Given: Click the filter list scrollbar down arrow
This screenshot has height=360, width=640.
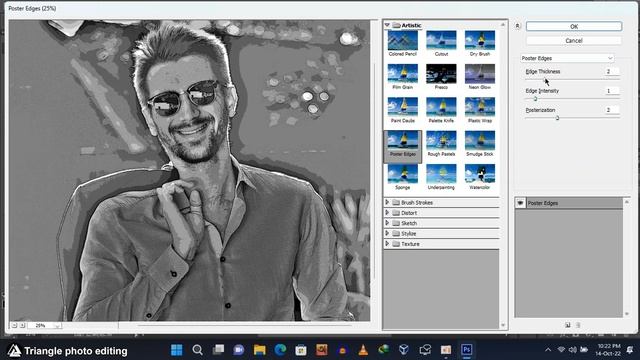Looking at the screenshot, I should [x=503, y=325].
